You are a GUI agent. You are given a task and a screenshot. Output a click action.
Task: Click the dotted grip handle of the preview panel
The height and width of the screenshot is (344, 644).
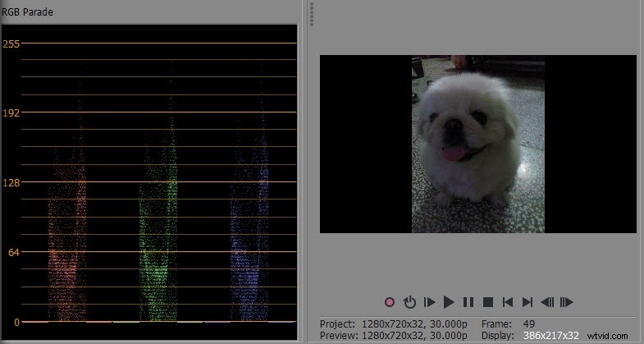tap(312, 15)
